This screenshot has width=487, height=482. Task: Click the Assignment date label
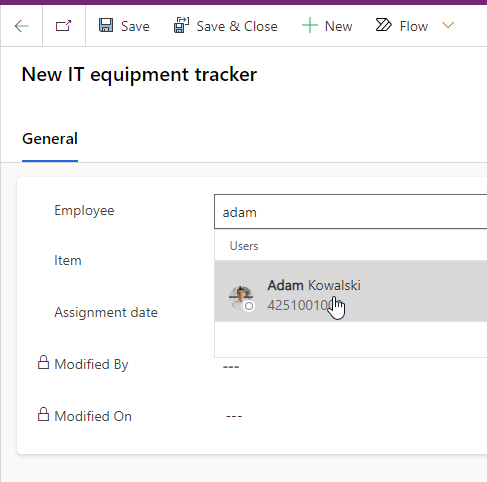[106, 313]
